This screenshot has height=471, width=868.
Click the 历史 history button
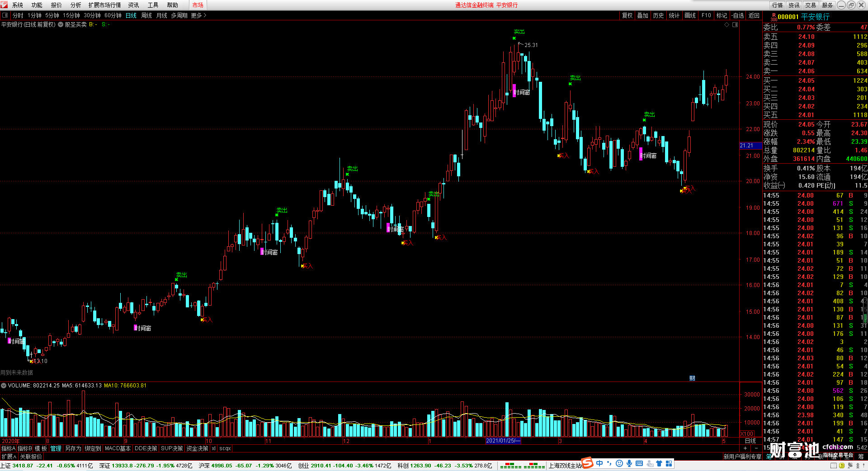point(659,15)
